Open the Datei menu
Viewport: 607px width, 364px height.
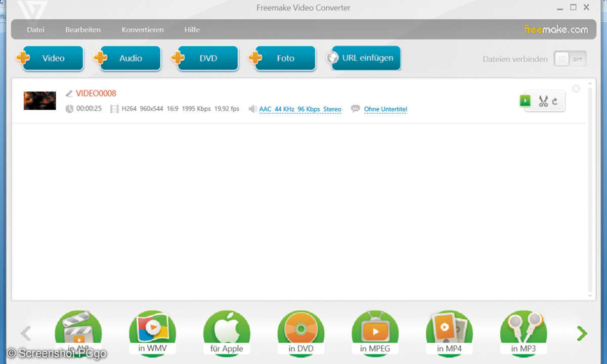click(35, 29)
